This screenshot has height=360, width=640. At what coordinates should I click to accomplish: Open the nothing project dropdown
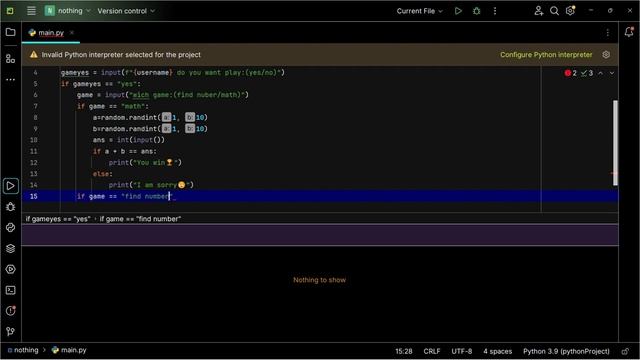[x=67, y=11]
